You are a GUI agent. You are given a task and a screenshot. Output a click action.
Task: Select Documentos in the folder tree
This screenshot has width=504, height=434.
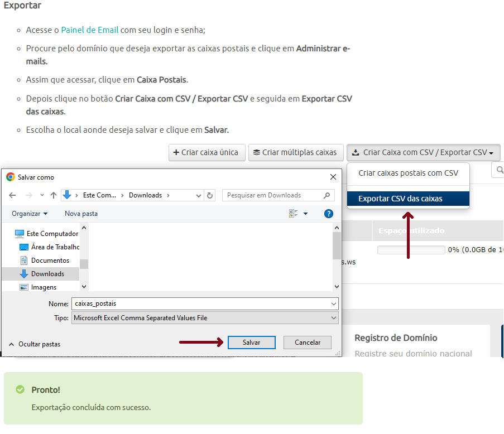coord(50,261)
